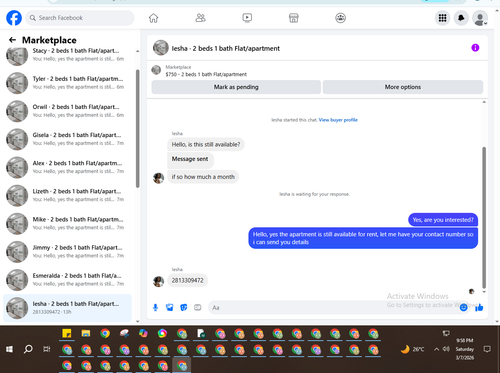Click the chat scroll-down arrow
The width and height of the screenshot is (500, 373).
[484, 292]
